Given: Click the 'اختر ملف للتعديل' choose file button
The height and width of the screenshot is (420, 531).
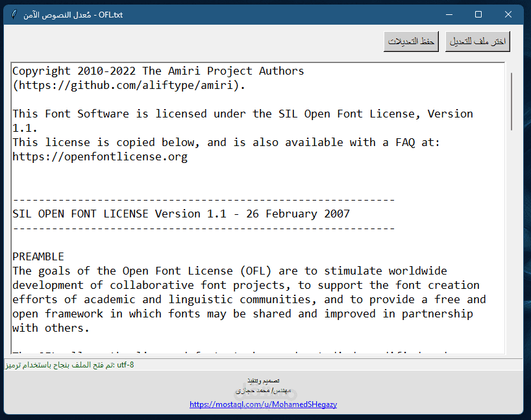Looking at the screenshot, I should coord(478,42).
